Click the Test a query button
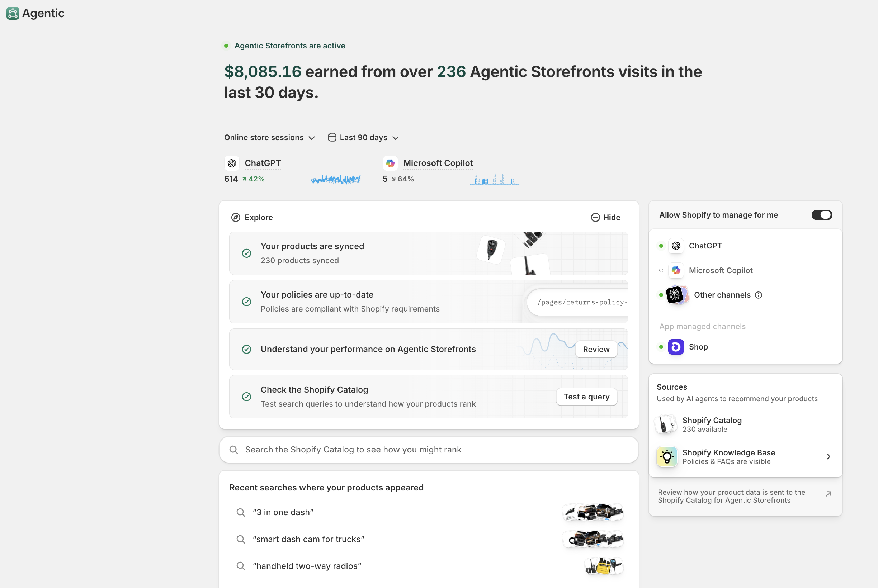The image size is (878, 588). coord(586,397)
